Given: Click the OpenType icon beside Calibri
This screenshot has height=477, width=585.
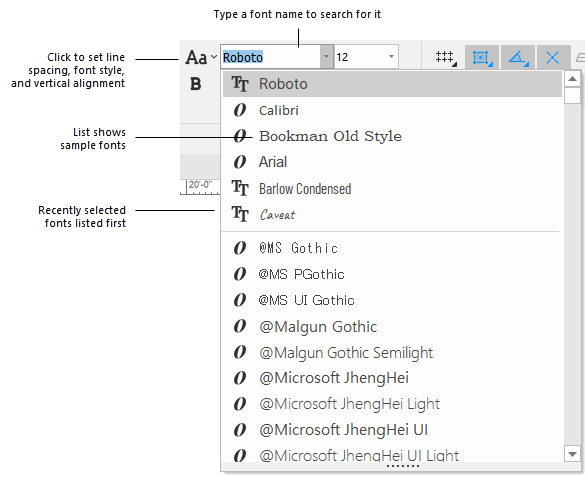Looking at the screenshot, I should click(x=240, y=110).
